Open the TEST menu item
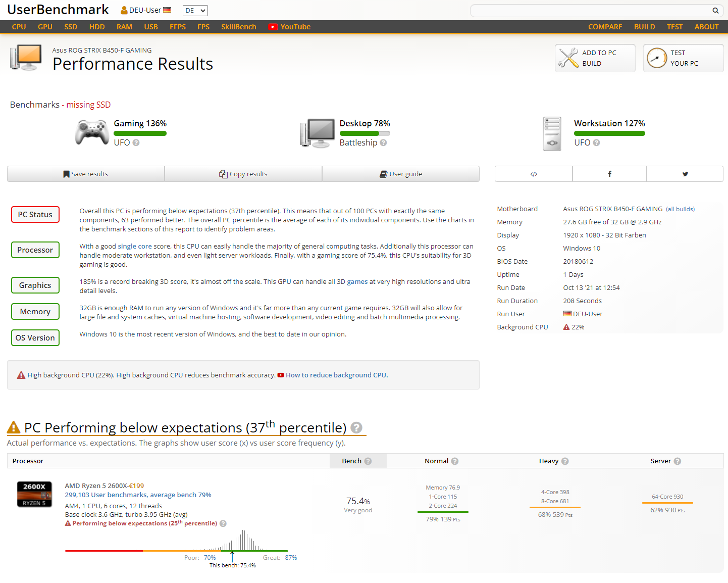 pyautogui.click(x=674, y=27)
